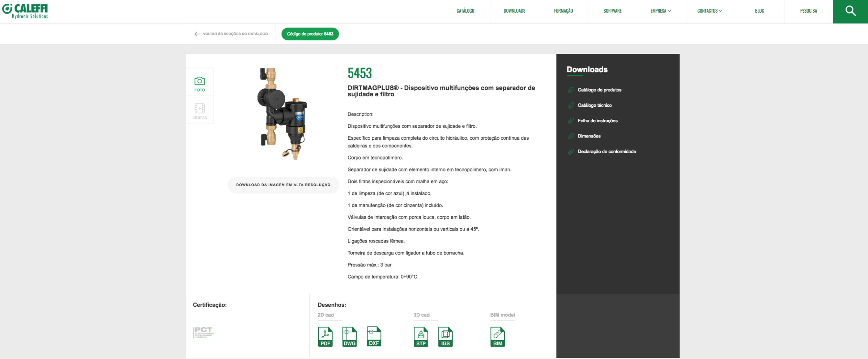Image resolution: width=868 pixels, height=359 pixels.
Task: Open the Catálogo técnico download link
Action: (x=595, y=105)
